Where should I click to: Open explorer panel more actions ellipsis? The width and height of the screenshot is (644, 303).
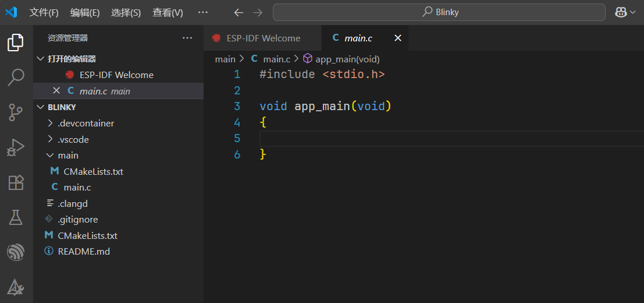pyautogui.click(x=187, y=38)
